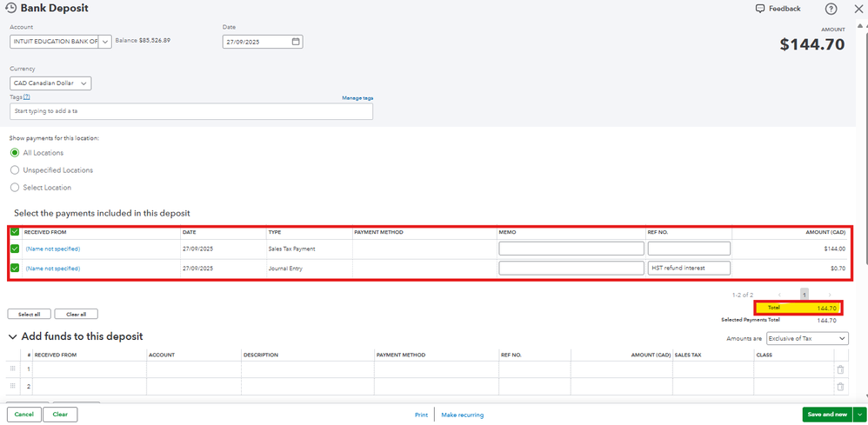The height and width of the screenshot is (425, 868).
Task: Choose Unspecified Locations radio option
Action: (15, 170)
